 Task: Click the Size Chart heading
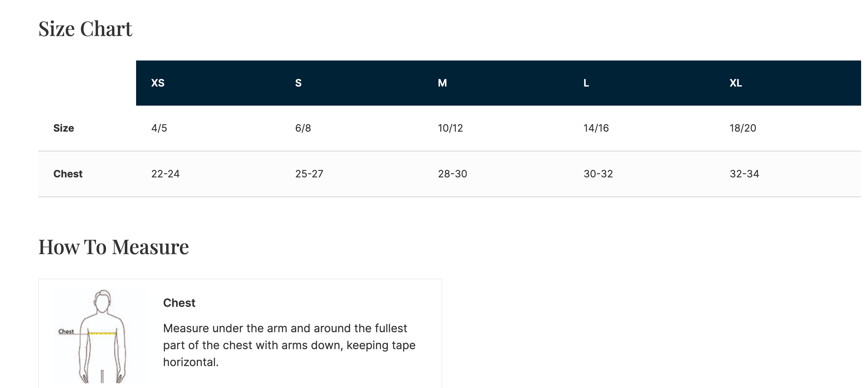pos(85,29)
